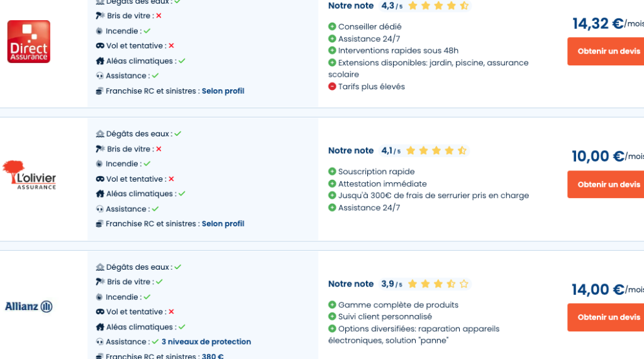Viewport: 644px width, 359px height.
Task: Click the Allianz logo
Action: (x=29, y=307)
